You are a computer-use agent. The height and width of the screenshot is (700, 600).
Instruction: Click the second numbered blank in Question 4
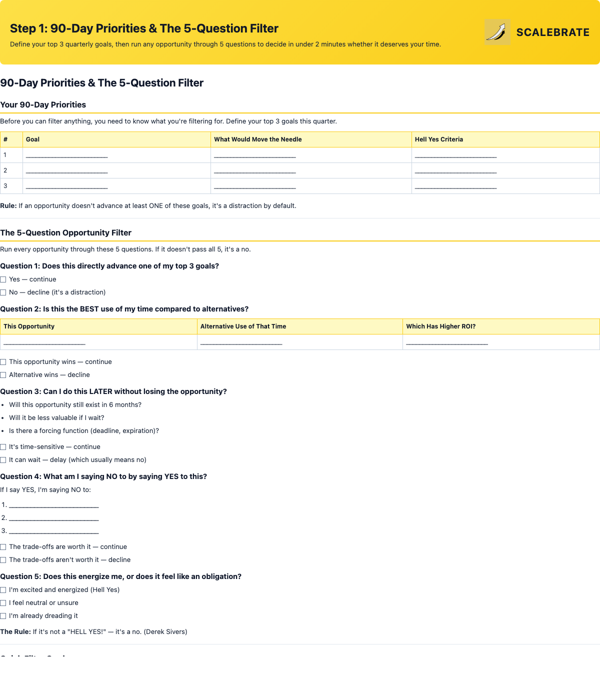(54, 518)
